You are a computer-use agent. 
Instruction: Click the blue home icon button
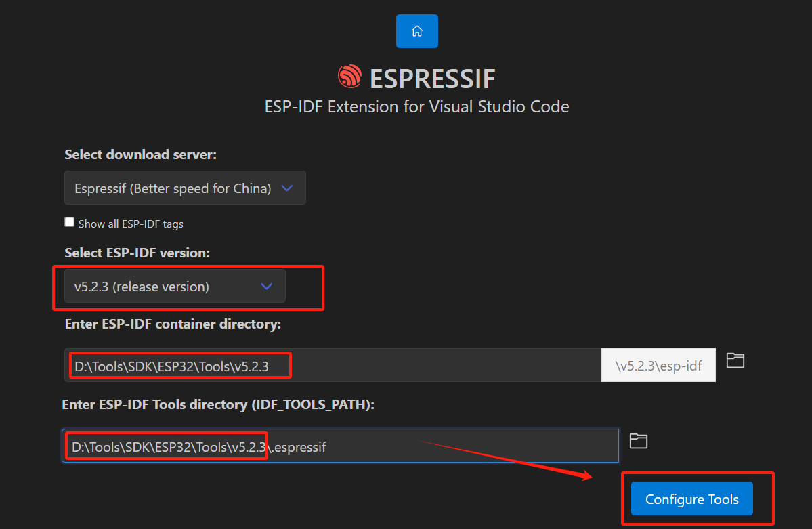pos(417,31)
